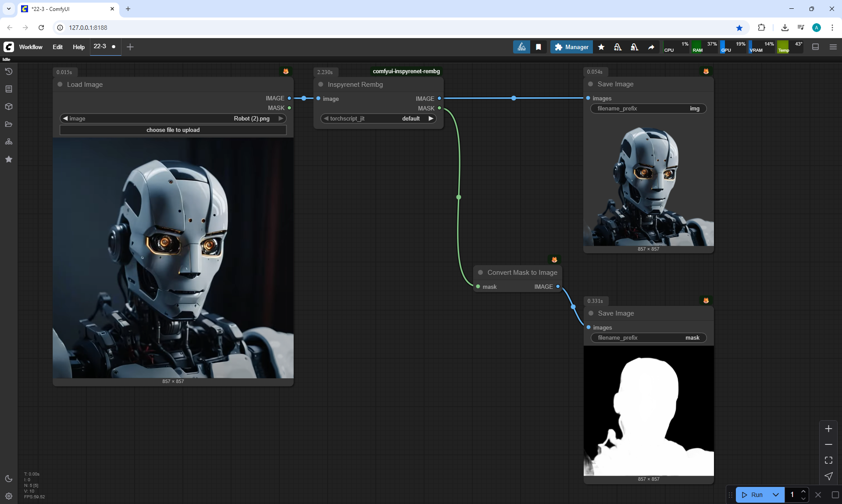This screenshot has height=504, width=842.
Task: Toggle collapse dot on Load Image node
Action: pyautogui.click(x=60, y=84)
